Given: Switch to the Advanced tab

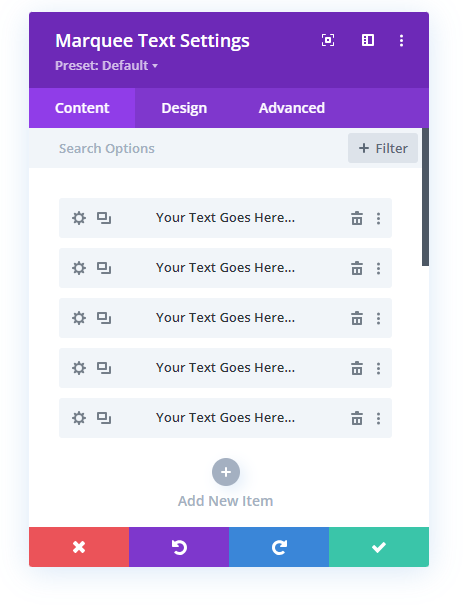Looking at the screenshot, I should (x=292, y=108).
